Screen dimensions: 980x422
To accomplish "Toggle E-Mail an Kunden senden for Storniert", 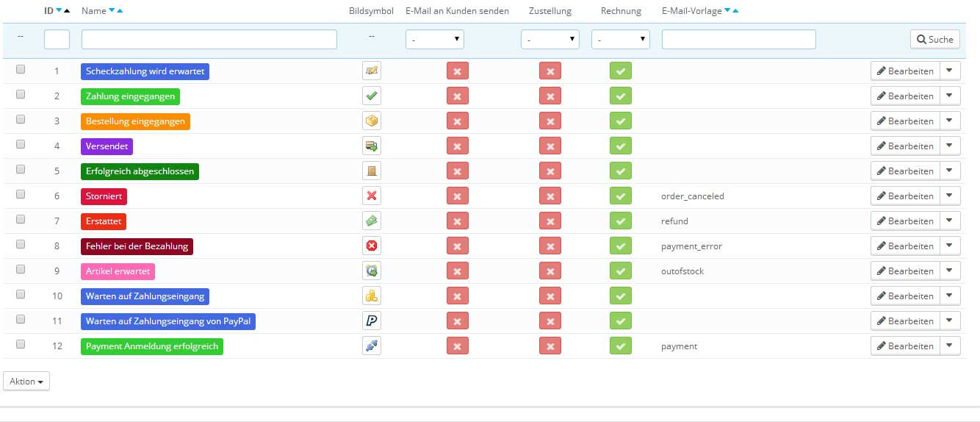I will (x=458, y=196).
